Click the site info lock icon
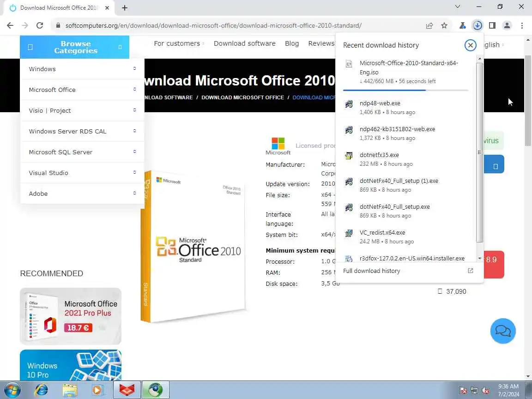This screenshot has height=399, width=532. pyautogui.click(x=58, y=25)
